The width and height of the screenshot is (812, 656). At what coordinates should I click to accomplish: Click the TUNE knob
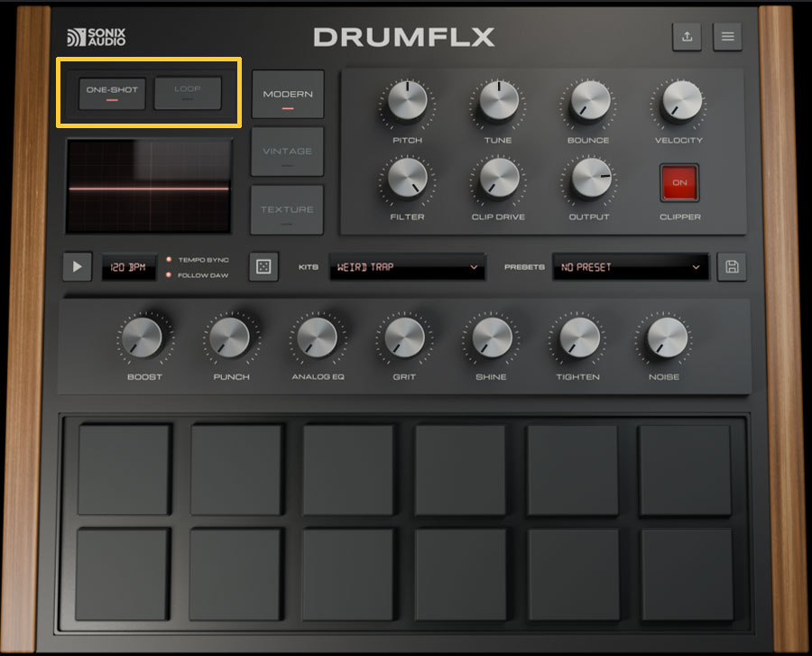(499, 100)
